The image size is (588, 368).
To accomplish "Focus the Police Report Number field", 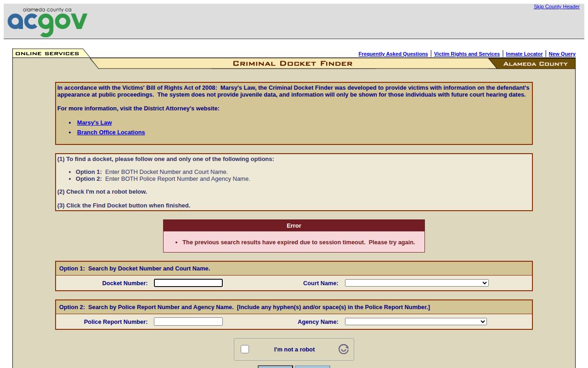I will (x=188, y=322).
